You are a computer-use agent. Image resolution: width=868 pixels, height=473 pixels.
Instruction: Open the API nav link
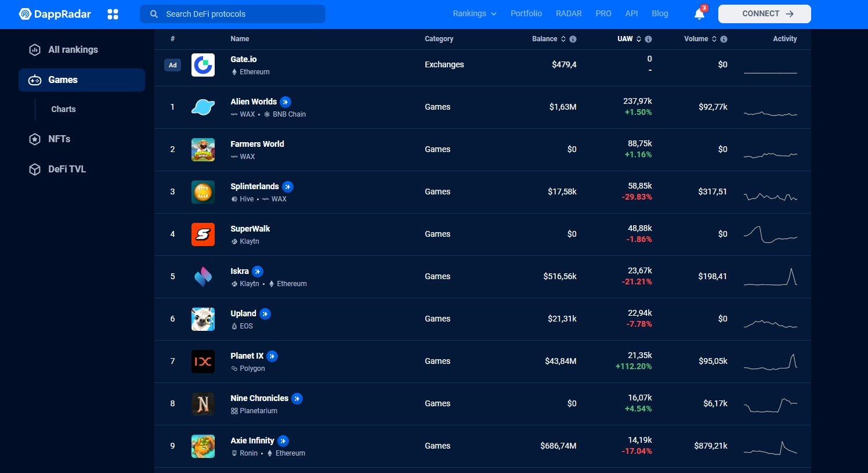631,13
